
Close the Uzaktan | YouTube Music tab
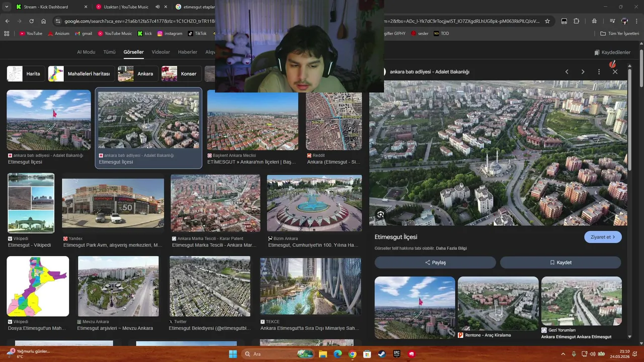pyautogui.click(x=166, y=7)
